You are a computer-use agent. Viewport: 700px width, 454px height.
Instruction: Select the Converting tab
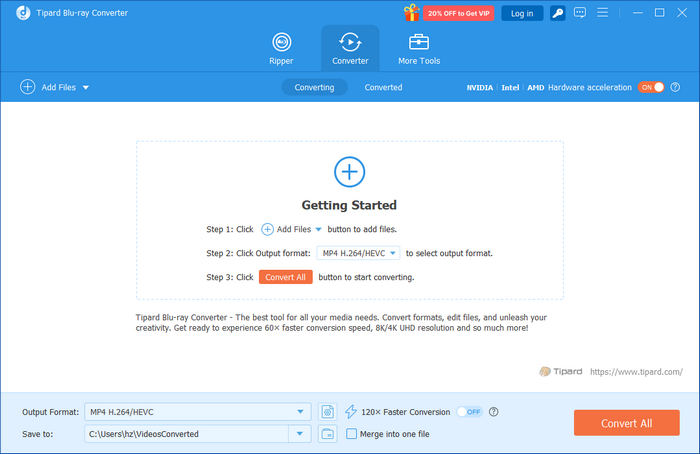(x=314, y=87)
